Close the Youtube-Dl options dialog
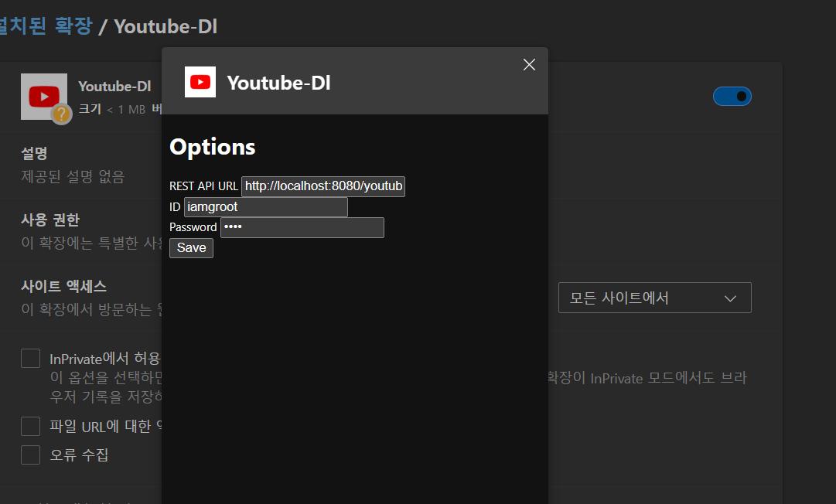 [x=529, y=65]
